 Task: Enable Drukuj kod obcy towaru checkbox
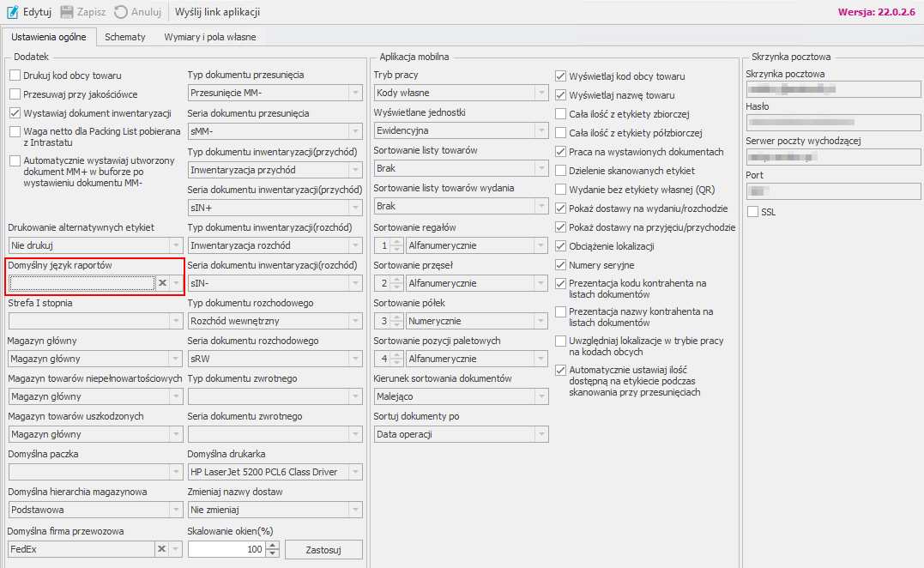[x=15, y=76]
